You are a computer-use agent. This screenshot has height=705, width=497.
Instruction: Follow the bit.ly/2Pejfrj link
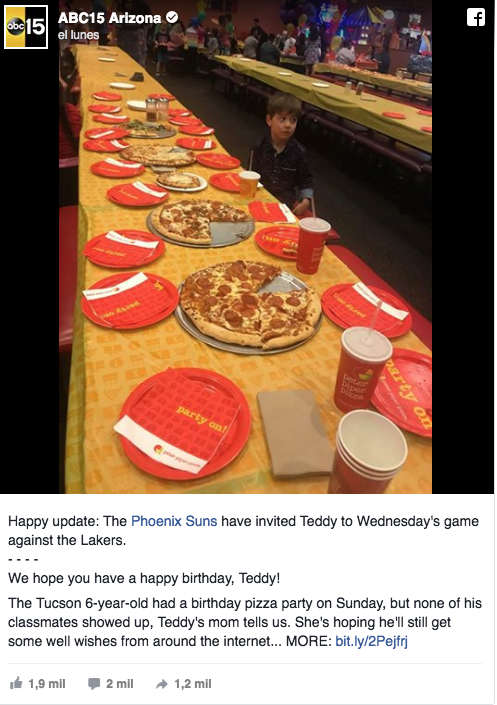click(372, 641)
